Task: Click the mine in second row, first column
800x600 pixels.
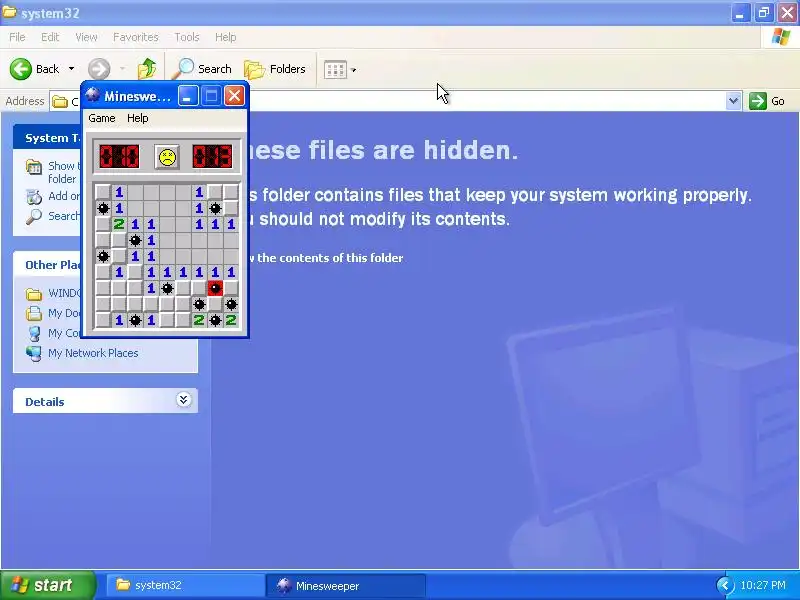Action: pos(103,208)
